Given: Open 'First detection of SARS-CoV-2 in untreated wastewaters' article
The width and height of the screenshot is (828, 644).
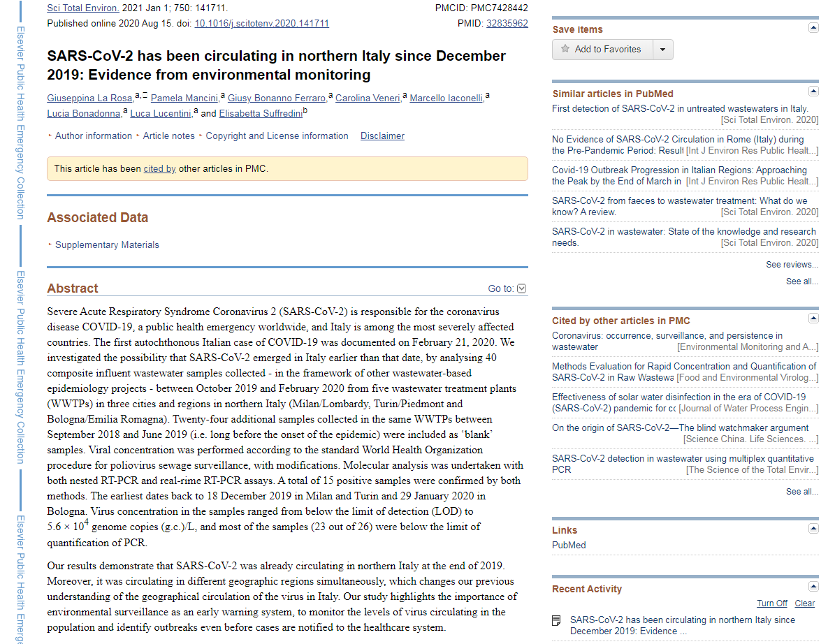Looking at the screenshot, I should pyautogui.click(x=680, y=109).
